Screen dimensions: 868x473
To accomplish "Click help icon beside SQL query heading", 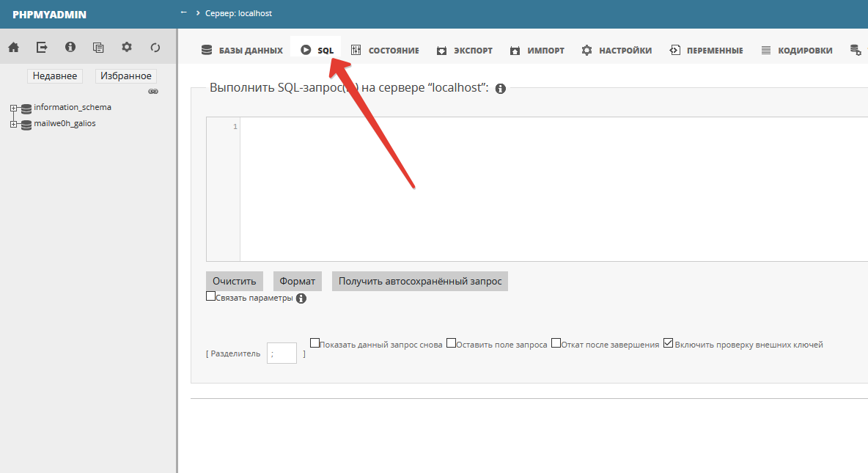I will pos(501,89).
